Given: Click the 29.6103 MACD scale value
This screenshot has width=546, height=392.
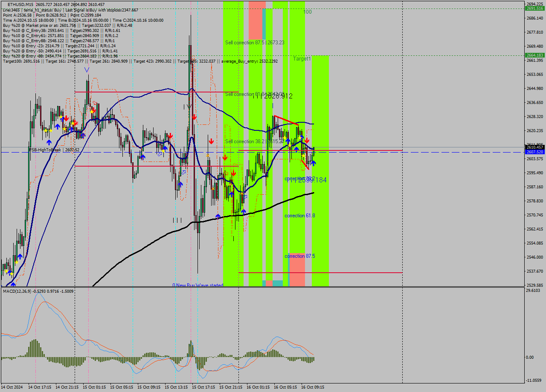Looking at the screenshot, I should tap(533, 290).
